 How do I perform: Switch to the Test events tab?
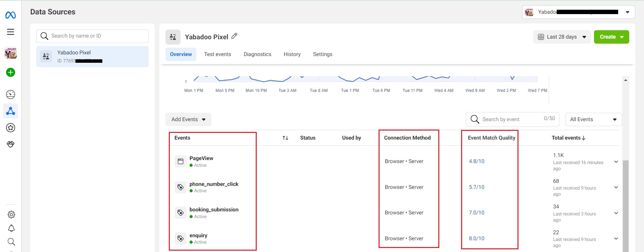[217, 54]
